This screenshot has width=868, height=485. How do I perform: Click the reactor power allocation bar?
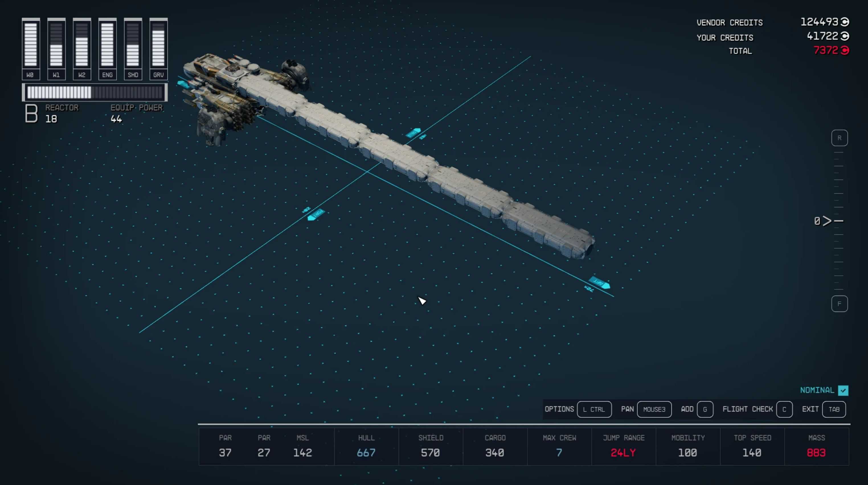click(95, 92)
